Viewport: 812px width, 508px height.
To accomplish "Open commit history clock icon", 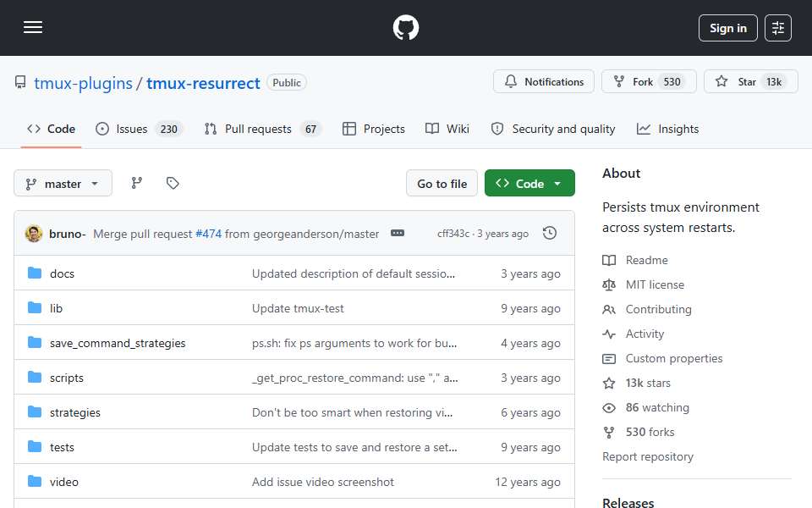I will point(550,234).
